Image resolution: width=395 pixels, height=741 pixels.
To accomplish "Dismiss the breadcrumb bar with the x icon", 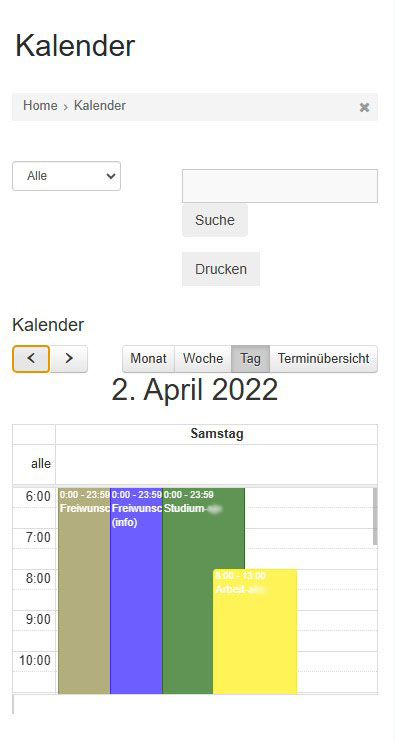I will point(364,107).
